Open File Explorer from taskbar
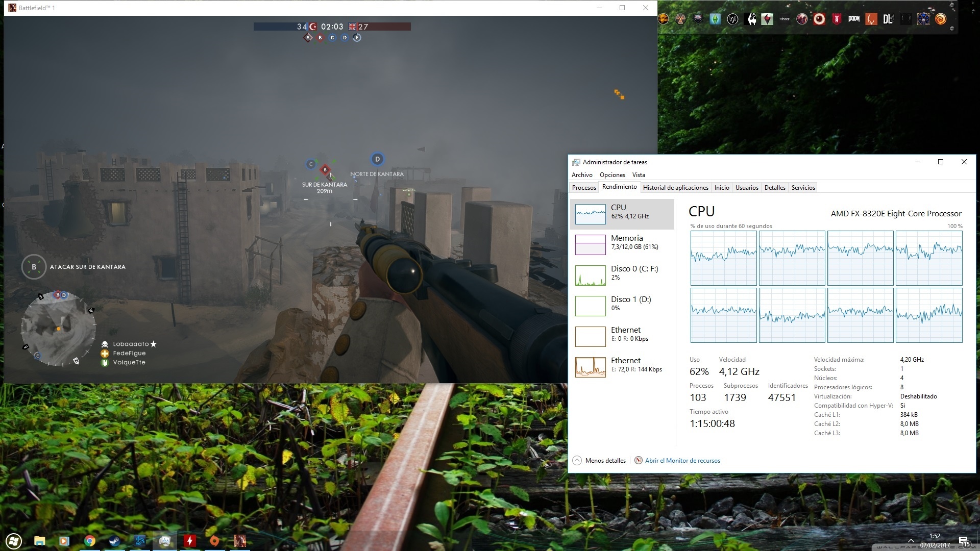980x551 pixels. tap(39, 541)
